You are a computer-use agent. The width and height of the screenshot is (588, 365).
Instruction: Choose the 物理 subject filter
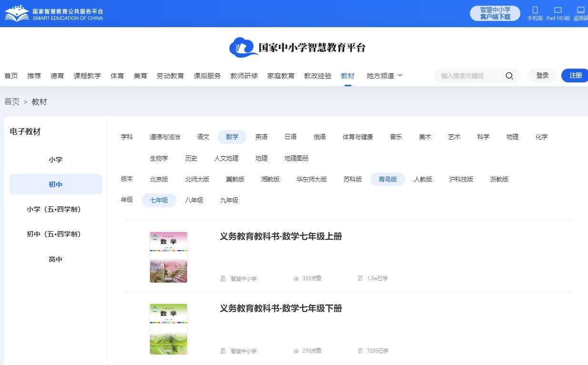512,137
